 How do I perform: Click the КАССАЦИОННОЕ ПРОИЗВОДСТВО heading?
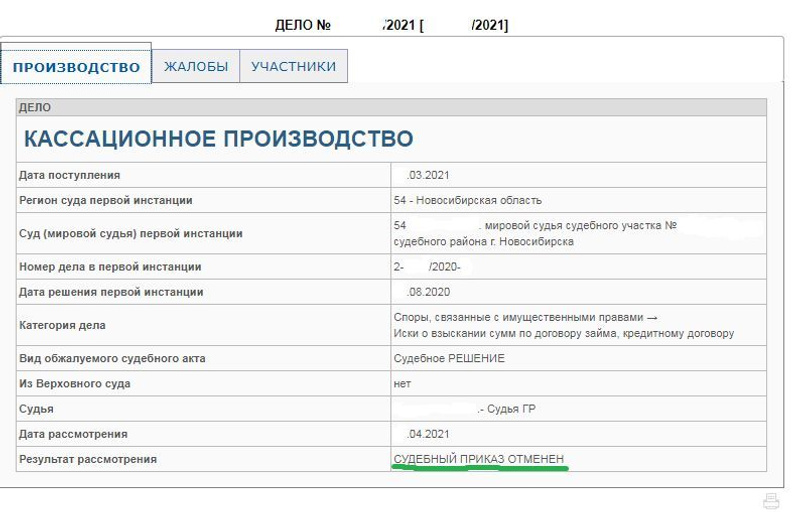click(x=218, y=139)
